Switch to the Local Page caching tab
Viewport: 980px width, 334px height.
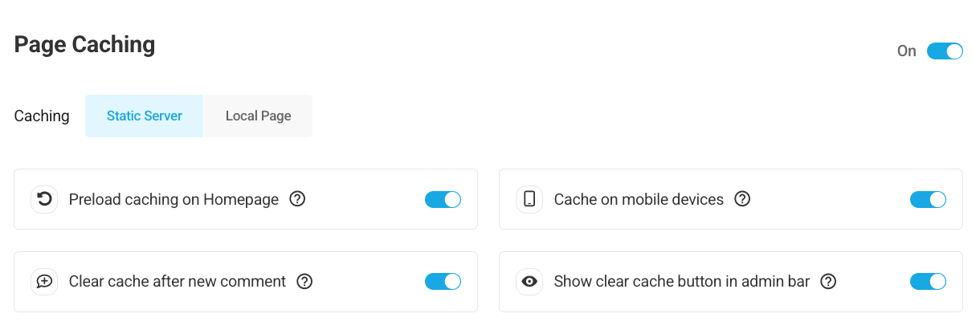(258, 116)
